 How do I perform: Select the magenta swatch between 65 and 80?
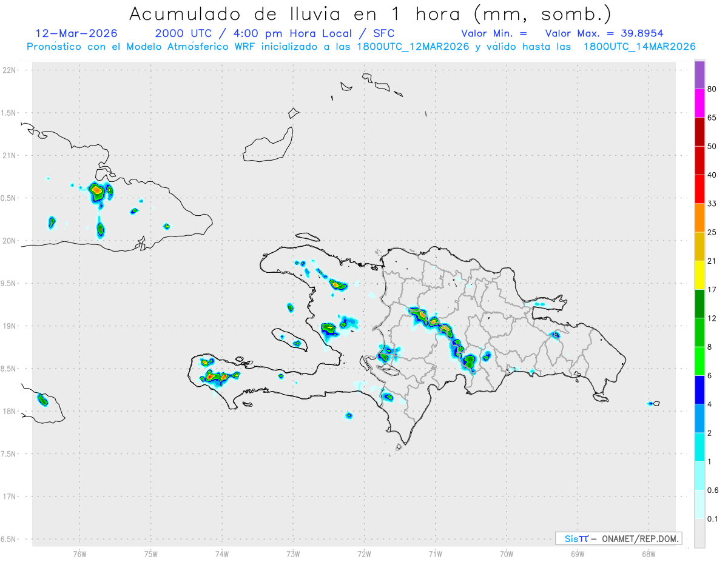[699, 104]
